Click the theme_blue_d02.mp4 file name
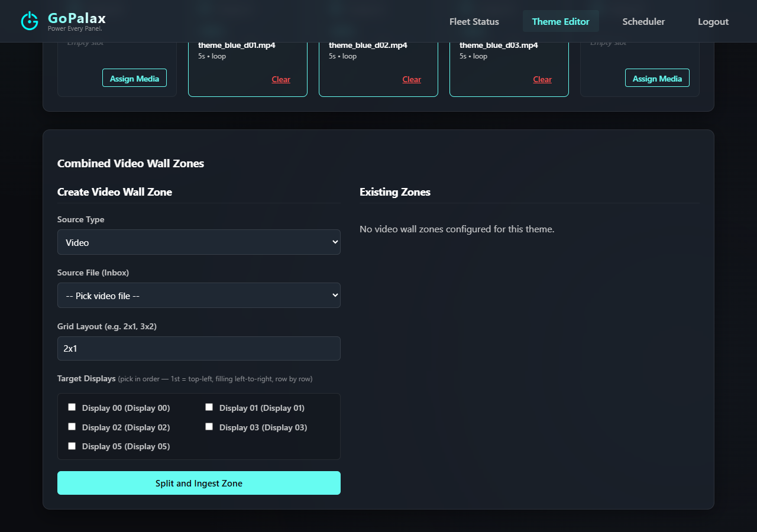The width and height of the screenshot is (757, 532). point(368,45)
